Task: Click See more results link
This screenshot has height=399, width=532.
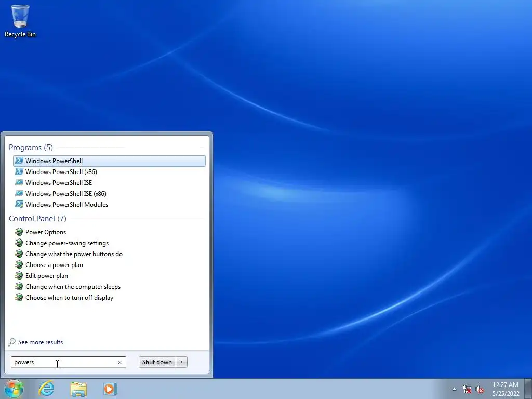Action: (41, 342)
